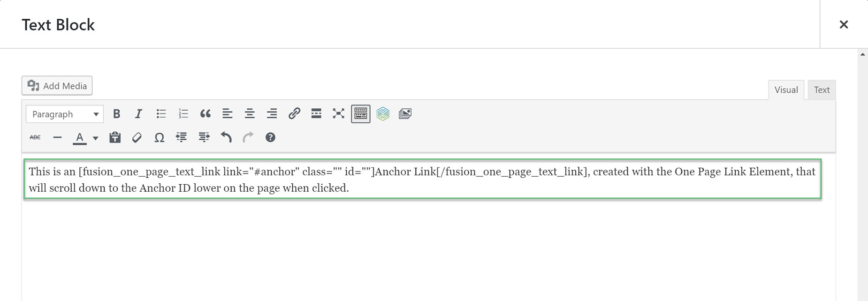This screenshot has width=868, height=301.
Task: Click the Add Media button
Action: tap(57, 86)
